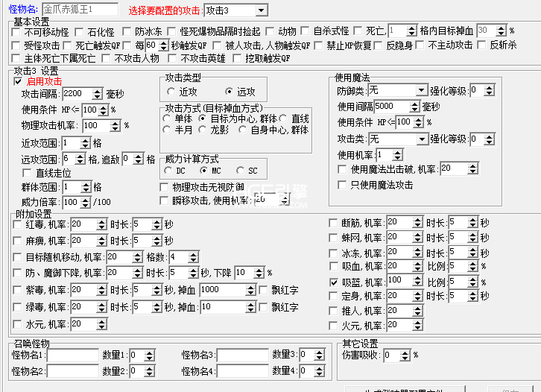Click the 攻击间隔 value field
The image size is (541, 392).
tap(82, 94)
